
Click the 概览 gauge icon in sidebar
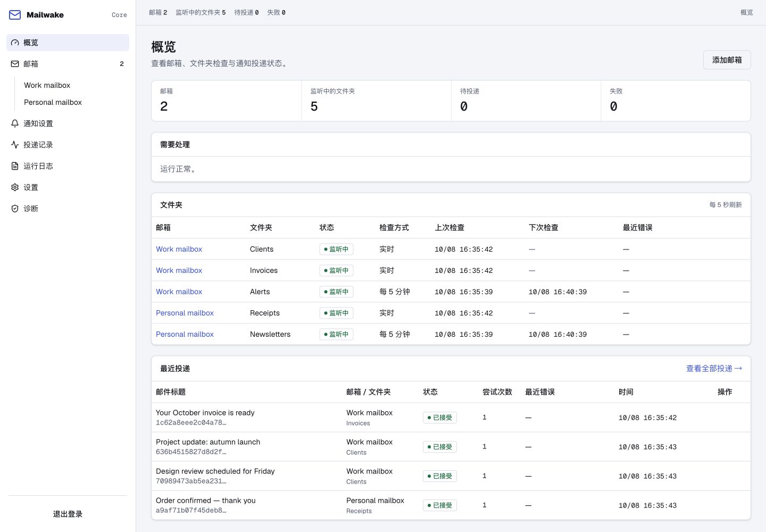(x=15, y=43)
